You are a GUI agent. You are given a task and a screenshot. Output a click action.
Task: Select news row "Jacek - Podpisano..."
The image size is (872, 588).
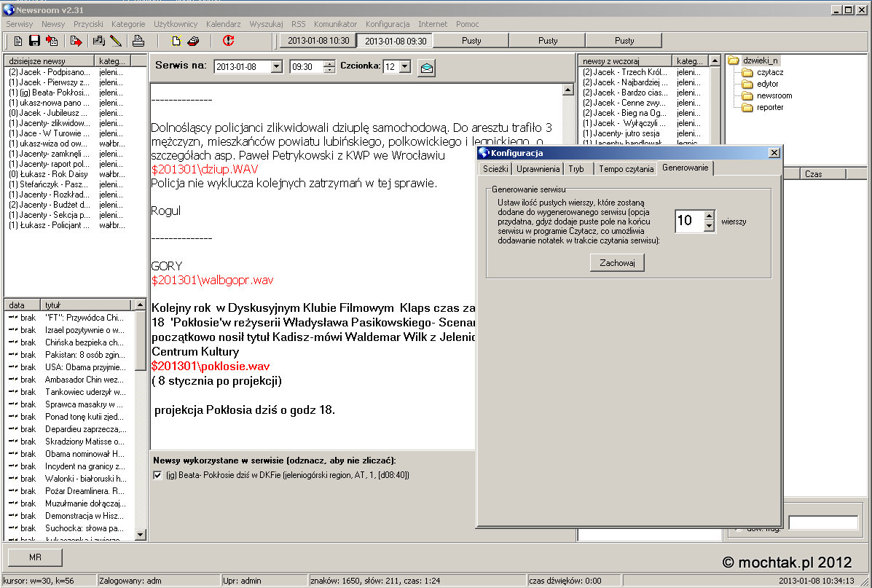pyautogui.click(x=50, y=72)
